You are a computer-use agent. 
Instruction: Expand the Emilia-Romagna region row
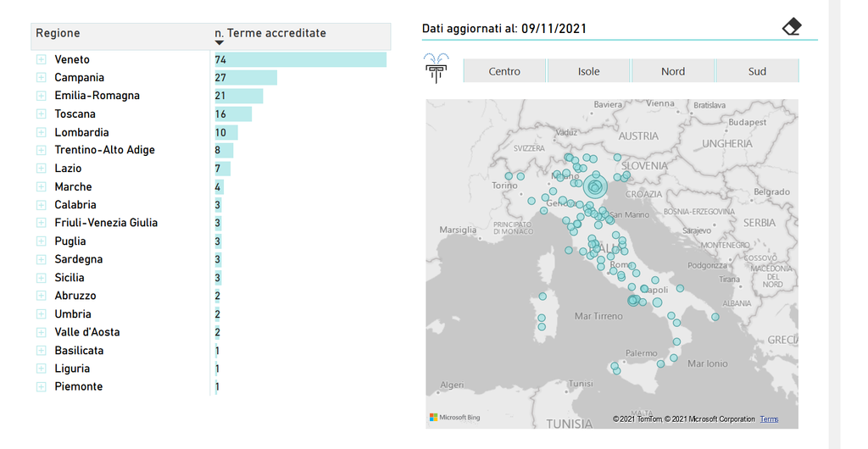[41, 96]
